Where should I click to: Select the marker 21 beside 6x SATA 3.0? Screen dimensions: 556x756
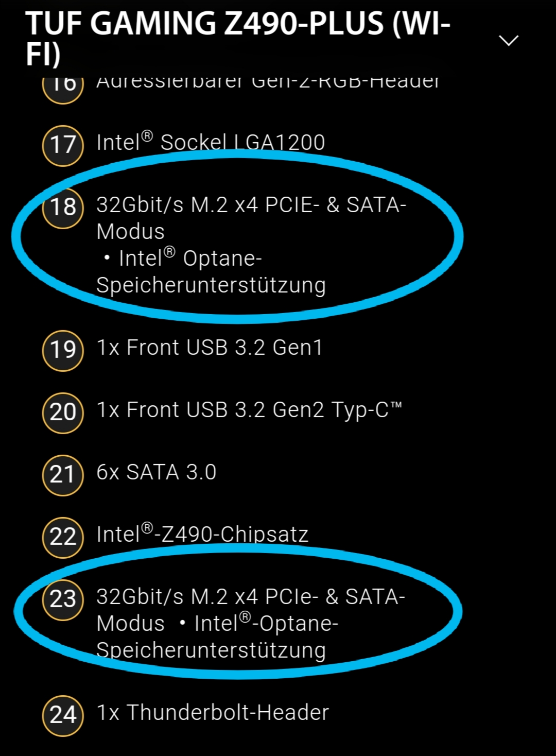(x=62, y=473)
